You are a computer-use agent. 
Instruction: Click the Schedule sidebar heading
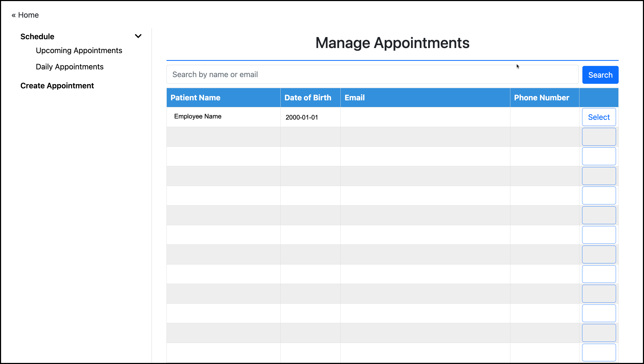37,36
